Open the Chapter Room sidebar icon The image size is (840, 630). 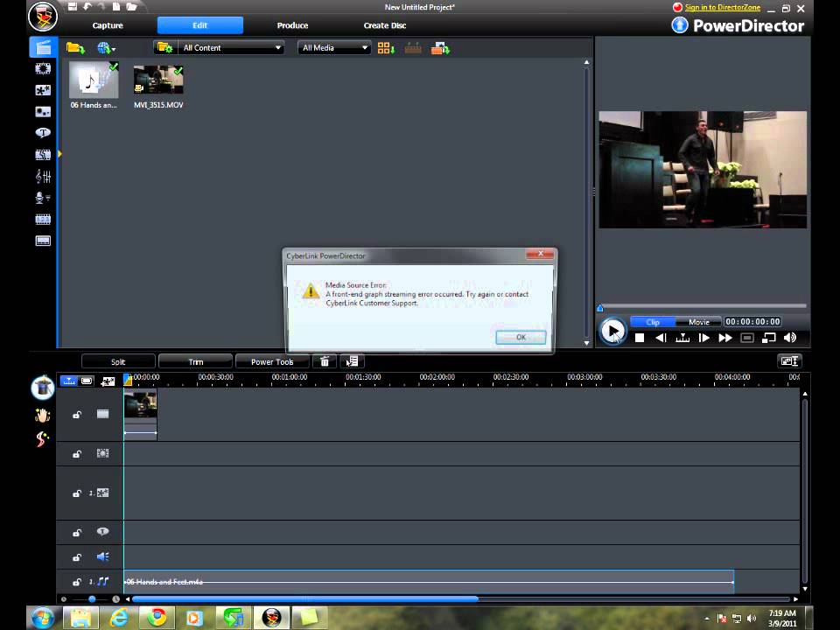tap(43, 219)
